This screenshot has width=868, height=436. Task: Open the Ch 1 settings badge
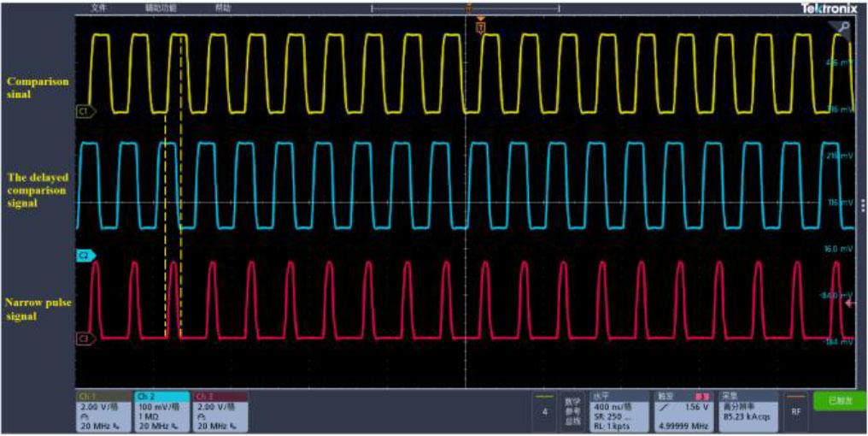(x=103, y=411)
